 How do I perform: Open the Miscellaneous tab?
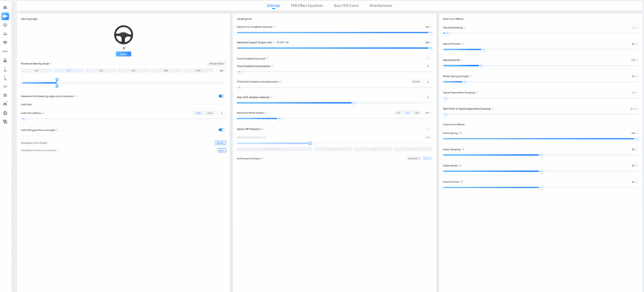(x=380, y=6)
